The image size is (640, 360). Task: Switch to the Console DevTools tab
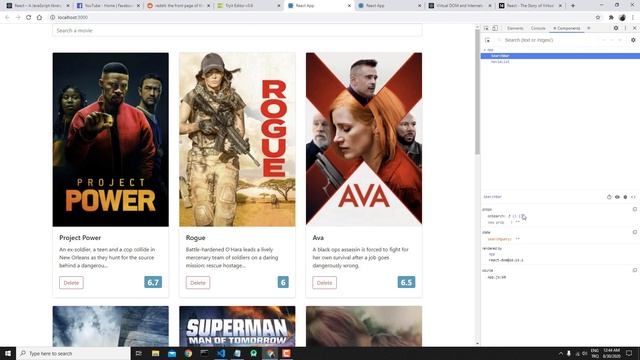538,28
